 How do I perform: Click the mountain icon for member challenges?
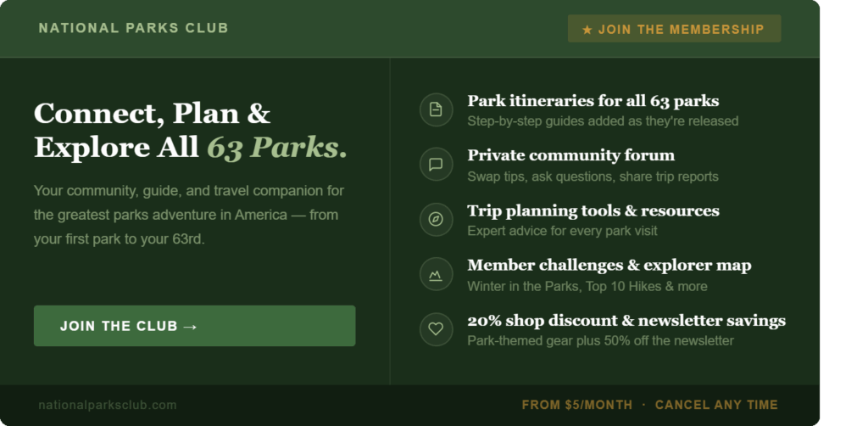[x=436, y=275]
